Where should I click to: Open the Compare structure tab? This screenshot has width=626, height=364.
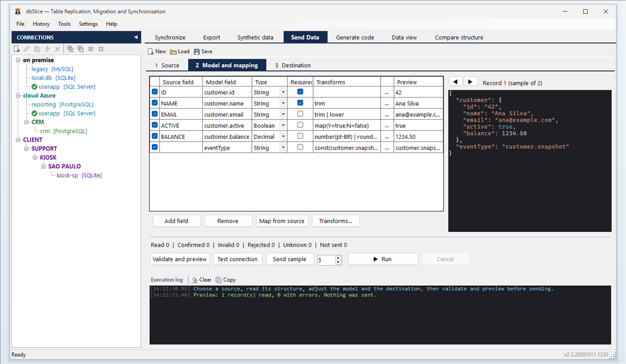pos(459,37)
